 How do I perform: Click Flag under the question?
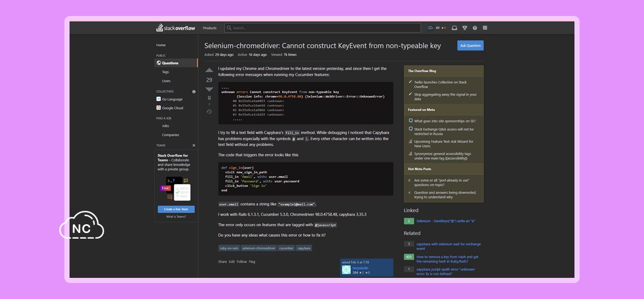252,261
